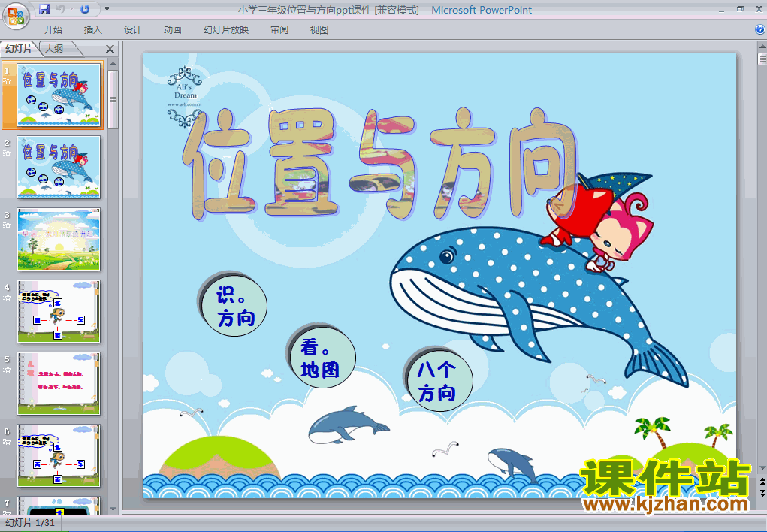
Task: Click thumbnail pane scrollbar up arrow
Action: [x=113, y=64]
